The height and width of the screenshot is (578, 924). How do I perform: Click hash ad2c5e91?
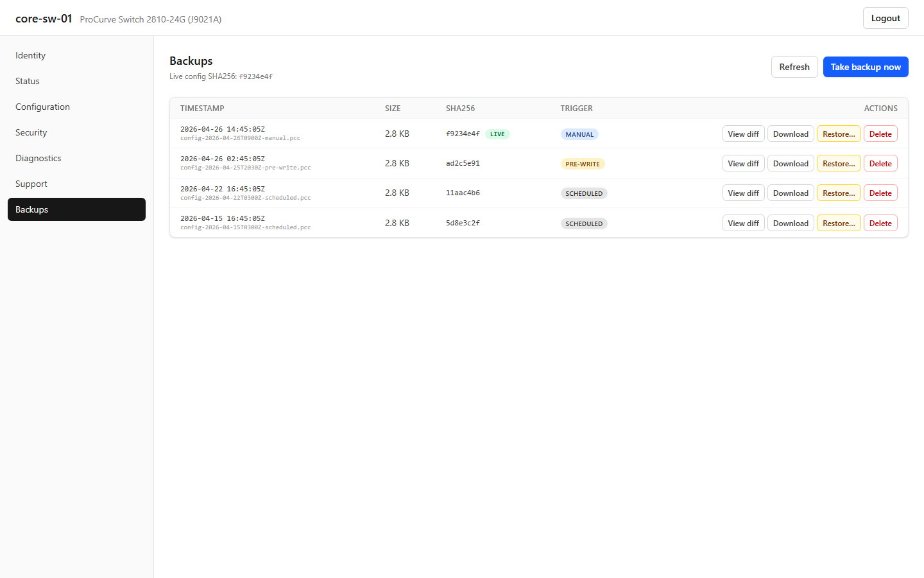click(463, 163)
